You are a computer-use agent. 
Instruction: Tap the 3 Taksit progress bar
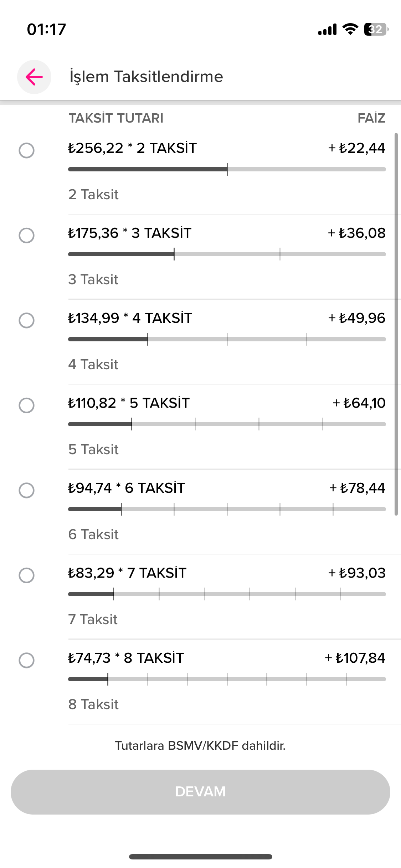point(227,254)
